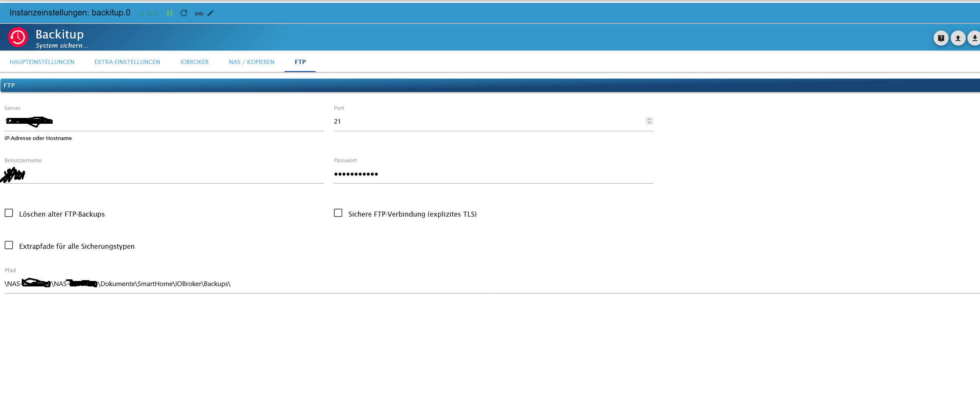
Task: Click the Port field spinner arrows
Action: (x=649, y=121)
